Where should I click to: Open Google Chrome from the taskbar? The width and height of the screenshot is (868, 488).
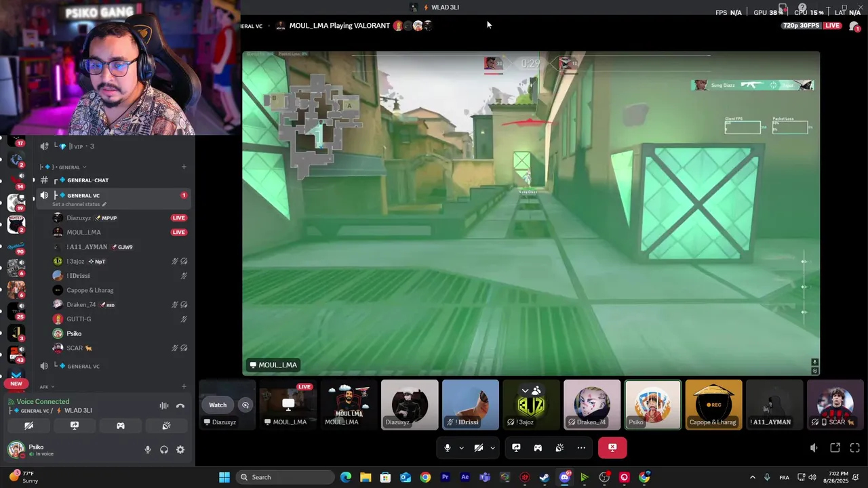click(425, 477)
